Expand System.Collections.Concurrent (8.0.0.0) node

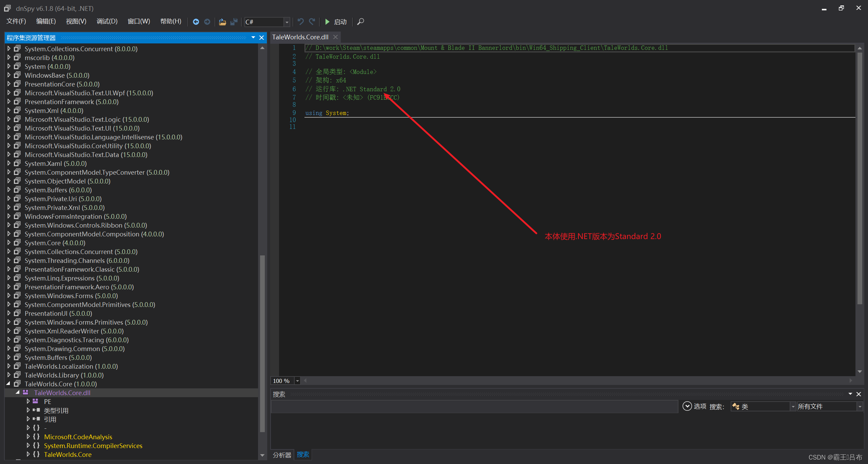tap(9, 49)
